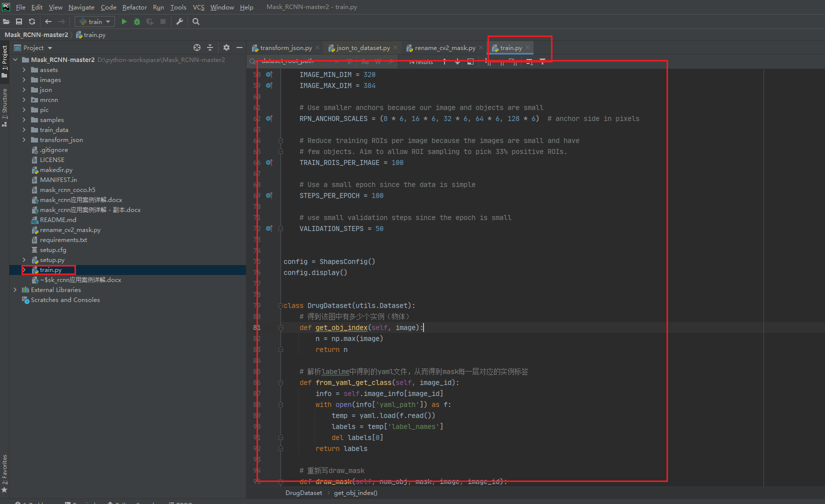
Task: Collapse all in the Project panel
Action: pyautogui.click(x=210, y=47)
